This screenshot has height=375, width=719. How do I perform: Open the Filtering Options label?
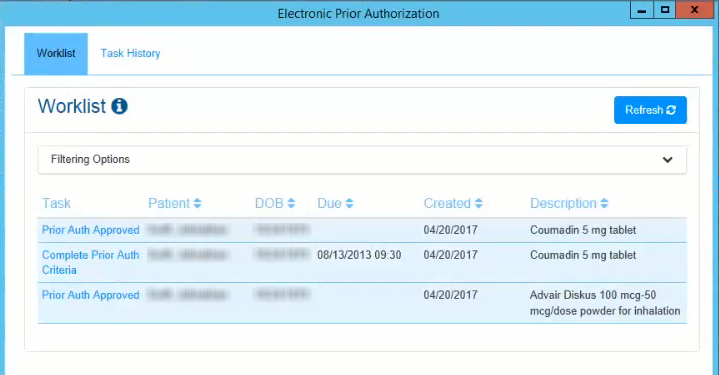tap(90, 159)
